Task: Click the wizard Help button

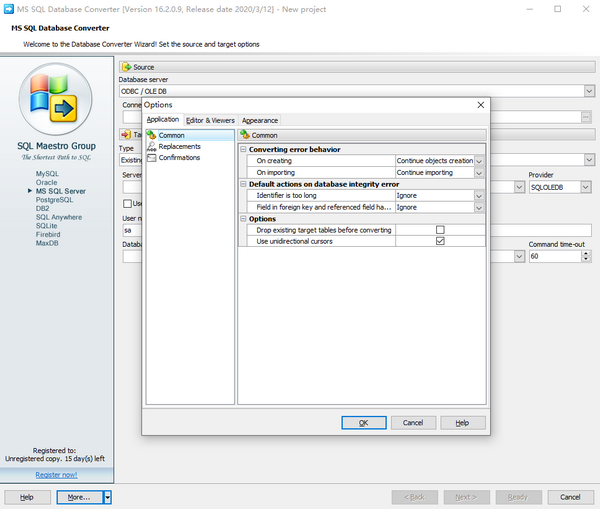Action: (27, 497)
